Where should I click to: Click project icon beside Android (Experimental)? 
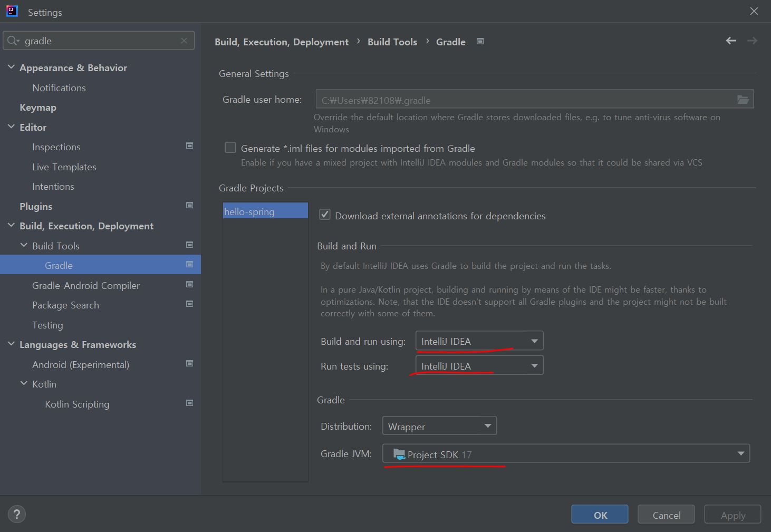point(190,363)
